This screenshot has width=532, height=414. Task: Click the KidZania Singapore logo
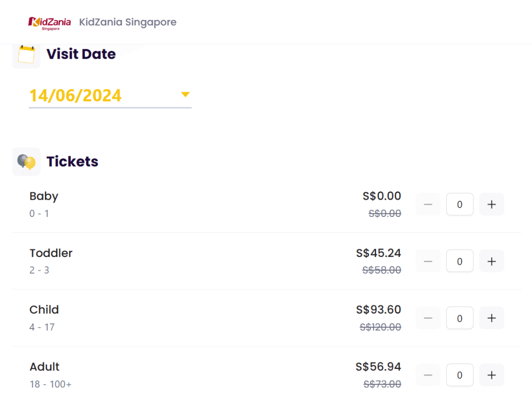[49, 23]
